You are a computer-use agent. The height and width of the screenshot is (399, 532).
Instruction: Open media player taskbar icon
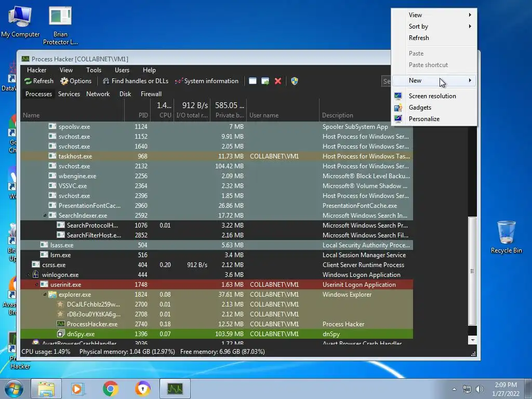point(78,389)
